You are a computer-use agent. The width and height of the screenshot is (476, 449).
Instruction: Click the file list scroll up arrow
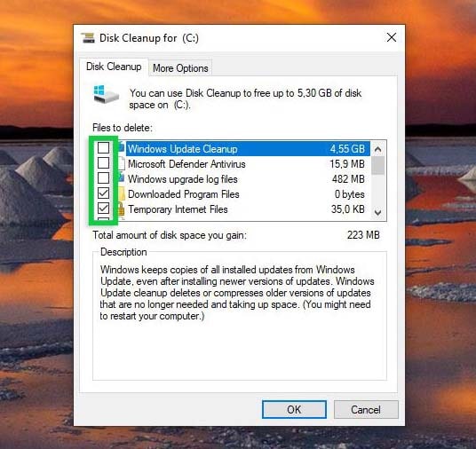(378, 149)
